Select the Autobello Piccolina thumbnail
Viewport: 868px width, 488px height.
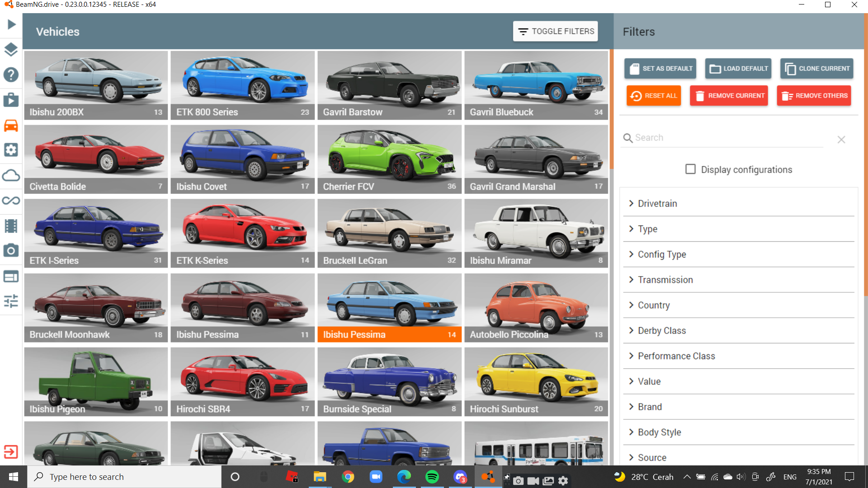[x=536, y=308]
